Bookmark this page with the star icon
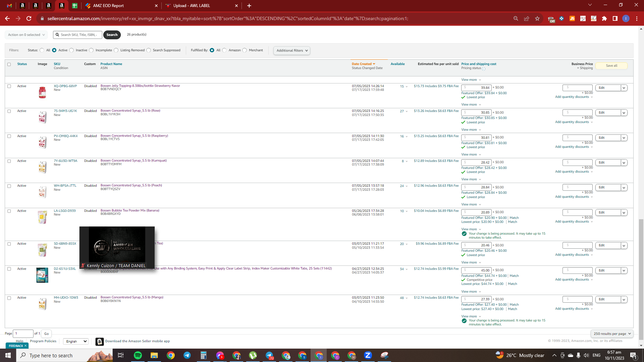Image resolution: width=644 pixels, height=362 pixels. click(537, 18)
